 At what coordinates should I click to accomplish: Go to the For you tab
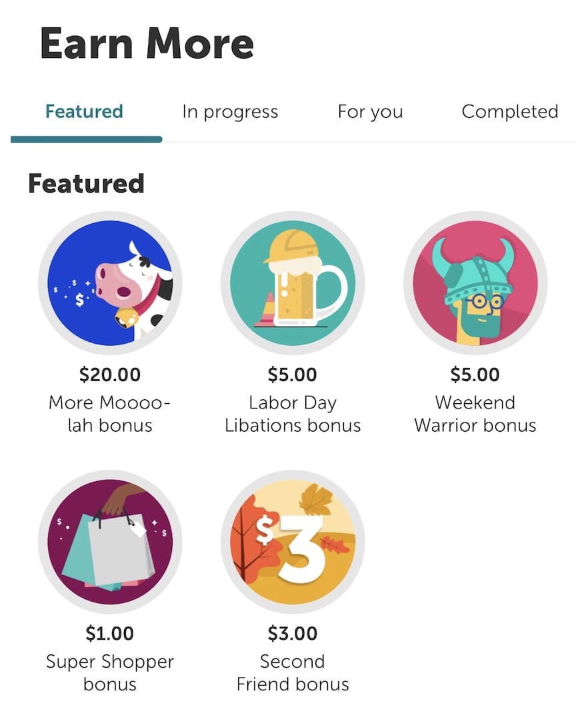coord(370,111)
